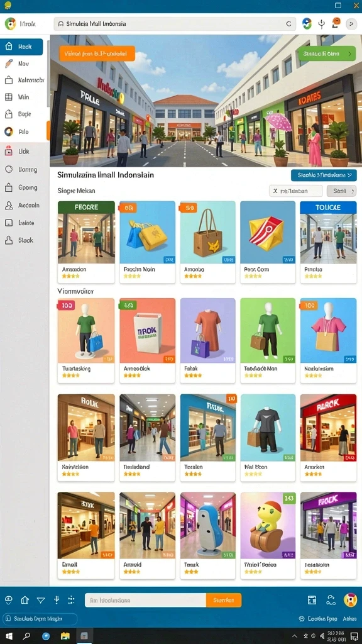Open the calendar icon in the bottom bar
362x644 pixels.
312,600
